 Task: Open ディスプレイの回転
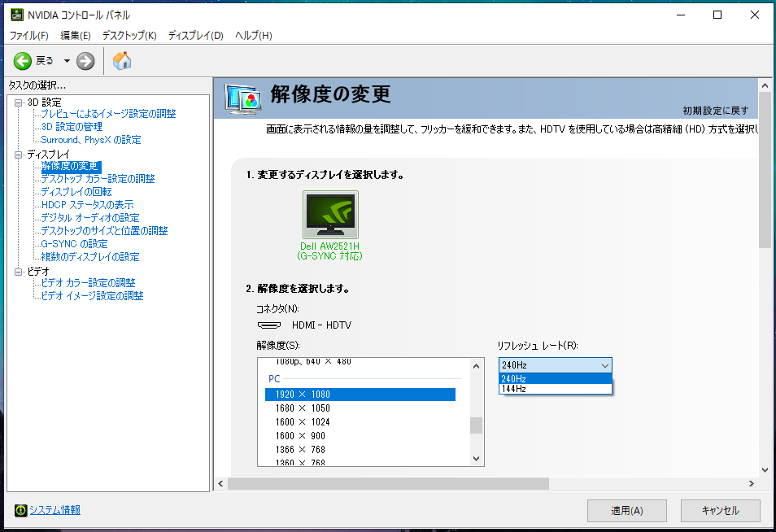[76, 192]
